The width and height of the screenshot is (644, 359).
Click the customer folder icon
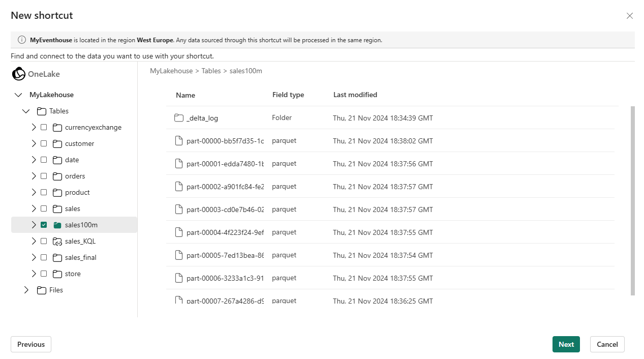(57, 143)
